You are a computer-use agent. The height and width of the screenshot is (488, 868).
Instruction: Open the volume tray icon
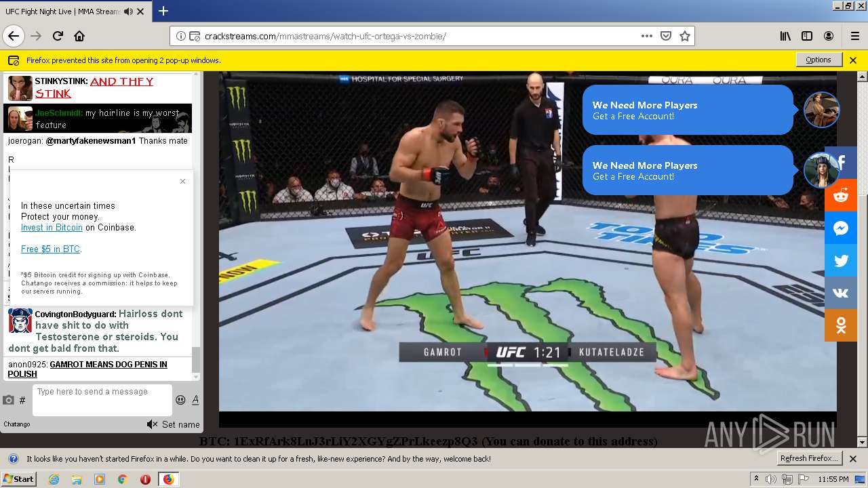point(771,479)
